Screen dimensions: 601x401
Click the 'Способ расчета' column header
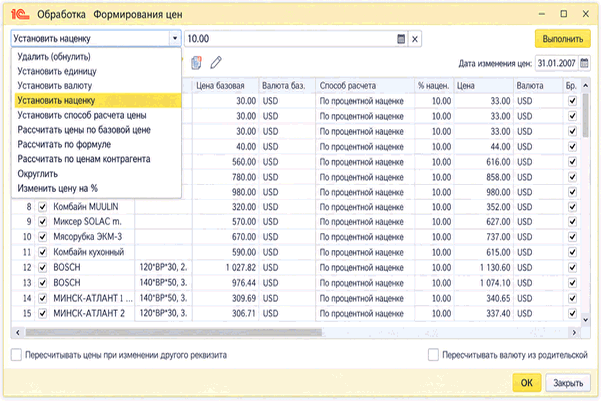click(365, 86)
